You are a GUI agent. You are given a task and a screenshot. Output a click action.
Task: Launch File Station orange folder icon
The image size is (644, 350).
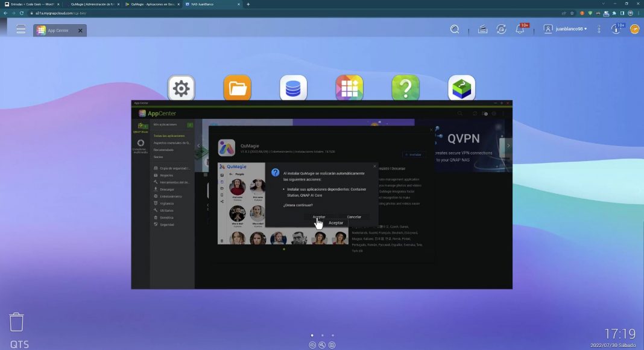237,88
